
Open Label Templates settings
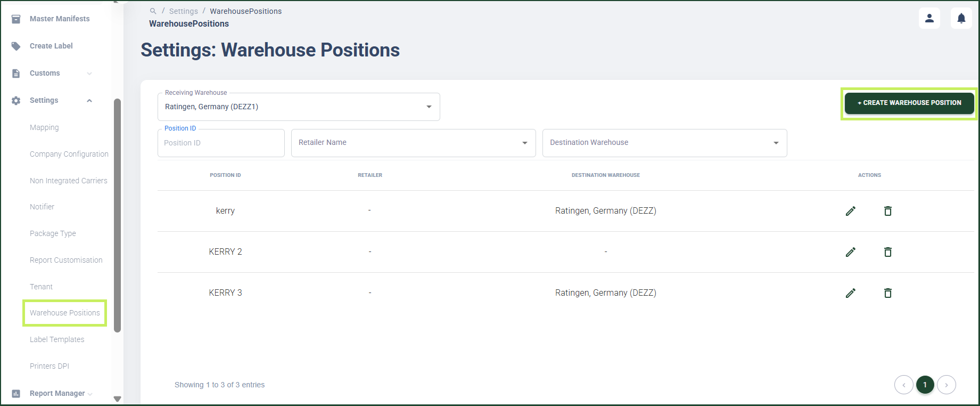tap(57, 339)
